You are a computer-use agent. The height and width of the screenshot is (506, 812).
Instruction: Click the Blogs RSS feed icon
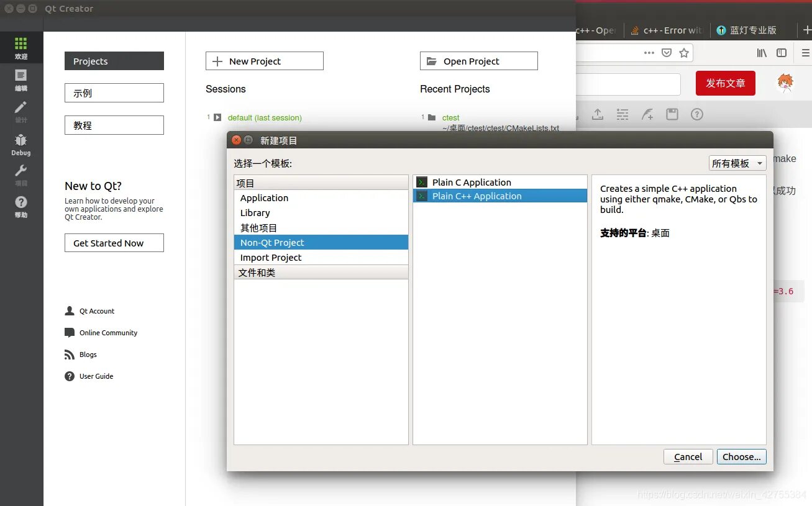tap(70, 355)
